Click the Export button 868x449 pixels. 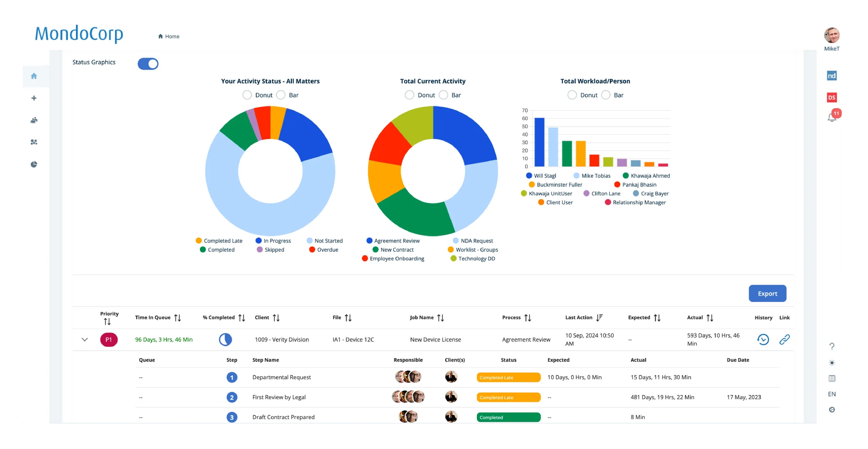[x=767, y=294]
